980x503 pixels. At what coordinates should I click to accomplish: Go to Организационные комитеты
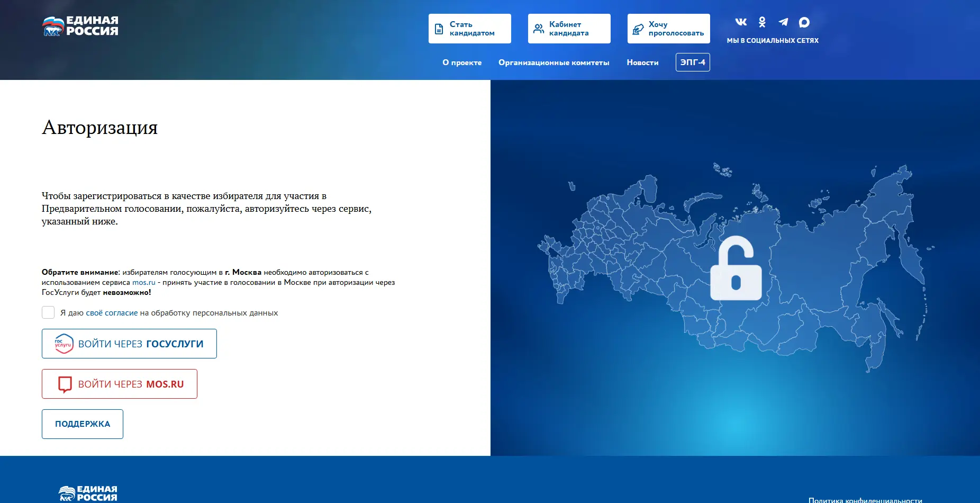[553, 62]
